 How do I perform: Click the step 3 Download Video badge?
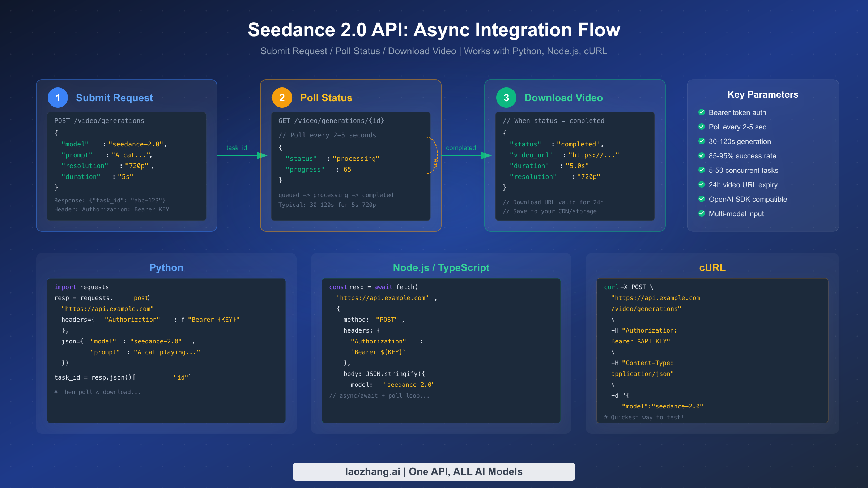tap(506, 98)
